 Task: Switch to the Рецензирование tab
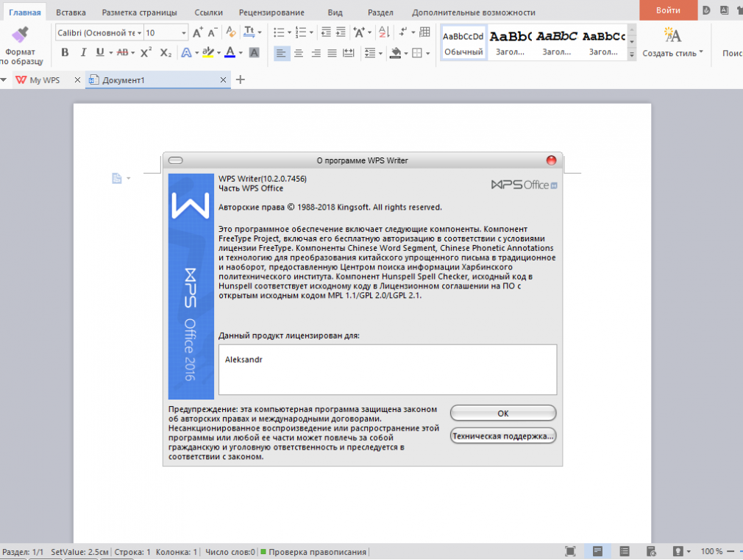point(271,13)
